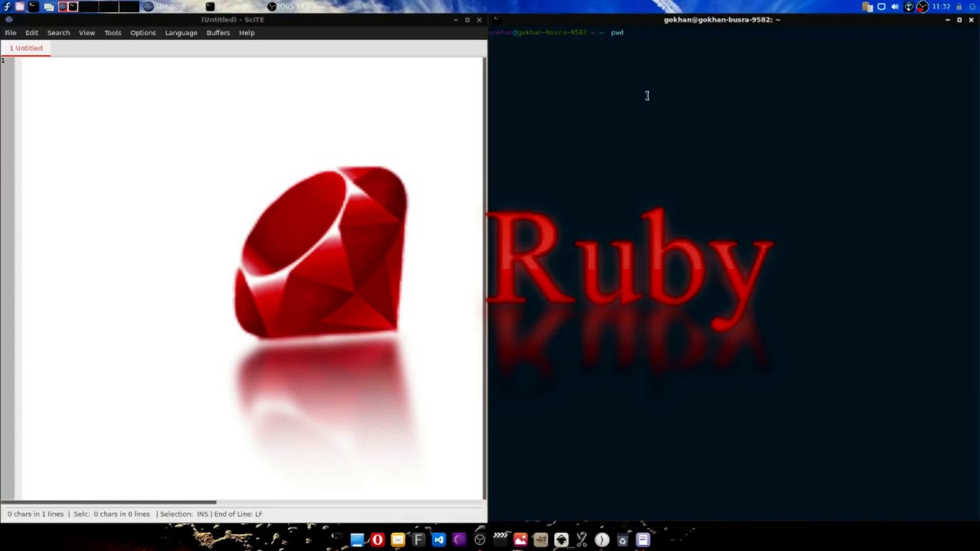The height and width of the screenshot is (551, 980).
Task: Open the Buffers menu in SciTE
Action: click(217, 32)
